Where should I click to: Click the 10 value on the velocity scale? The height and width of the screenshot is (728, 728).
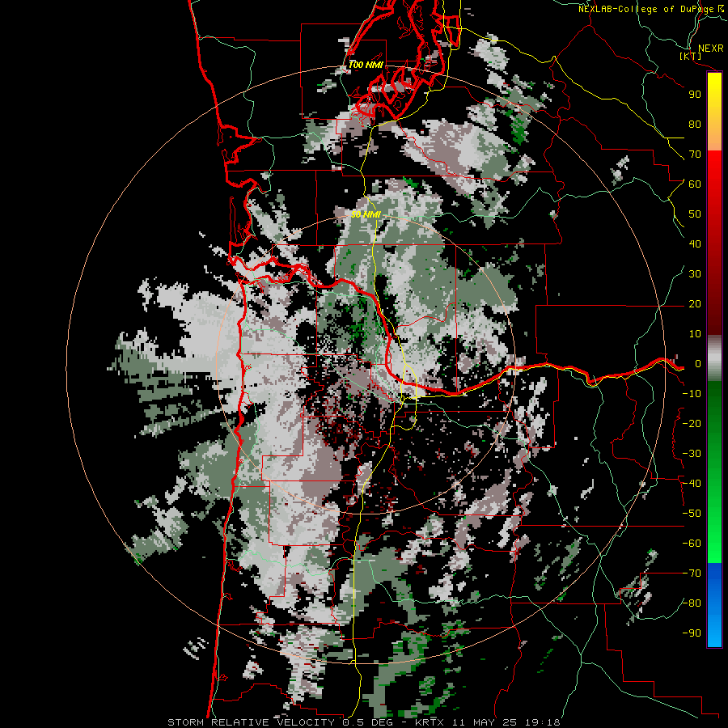695,334
